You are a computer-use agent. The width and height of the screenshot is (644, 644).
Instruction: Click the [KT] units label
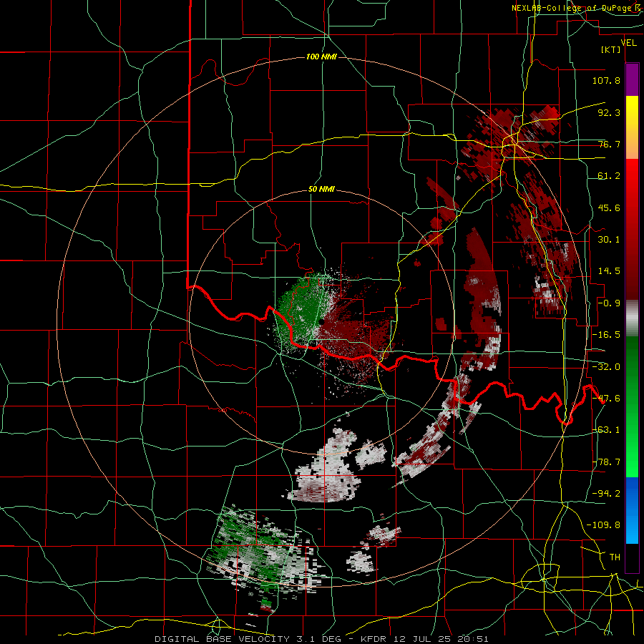[611, 49]
